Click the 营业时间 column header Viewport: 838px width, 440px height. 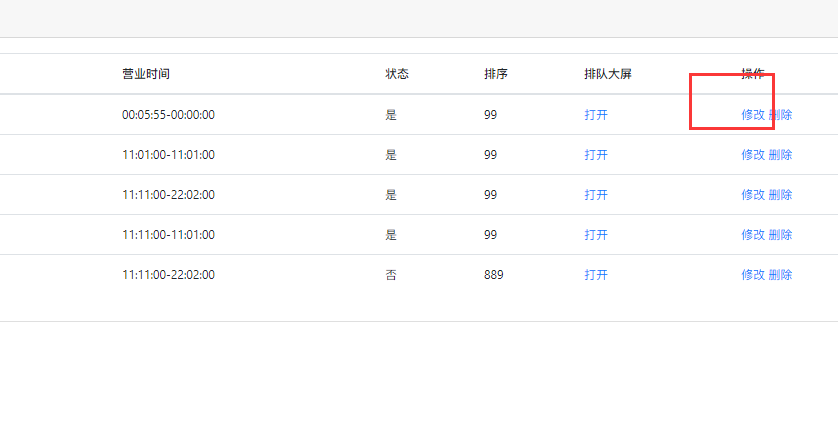[x=146, y=74]
